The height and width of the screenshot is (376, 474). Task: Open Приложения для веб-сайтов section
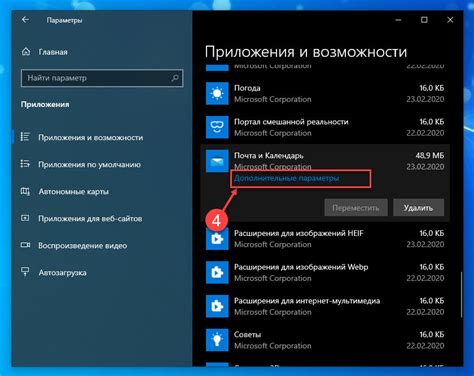tap(90, 219)
